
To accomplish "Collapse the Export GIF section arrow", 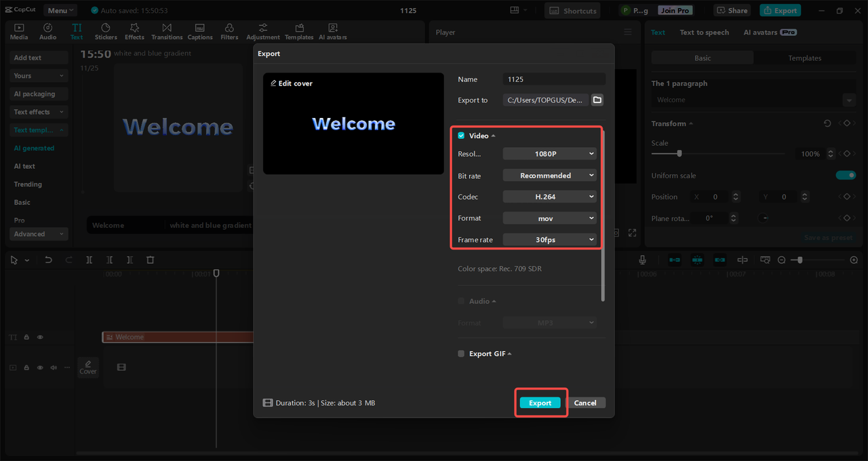I will 509,354.
